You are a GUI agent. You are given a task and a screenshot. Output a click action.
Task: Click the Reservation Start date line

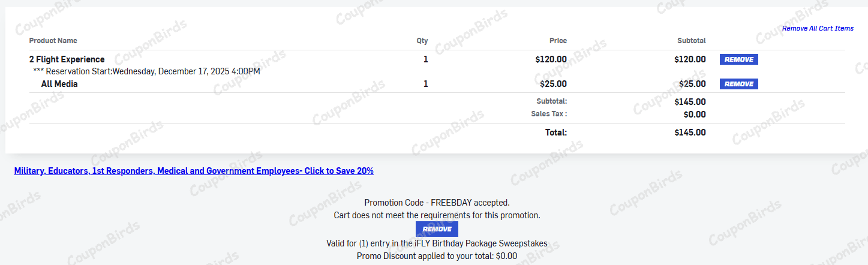click(x=147, y=71)
